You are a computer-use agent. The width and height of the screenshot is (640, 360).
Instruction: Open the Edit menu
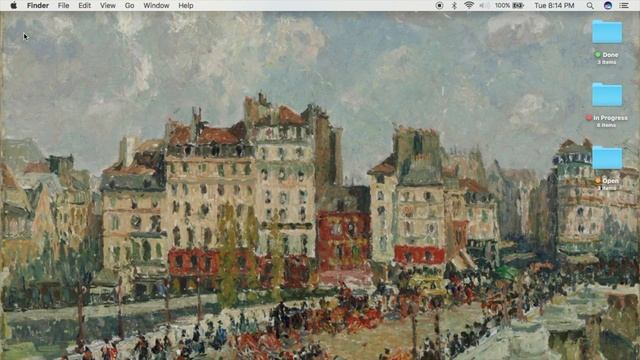pyautogui.click(x=84, y=5)
